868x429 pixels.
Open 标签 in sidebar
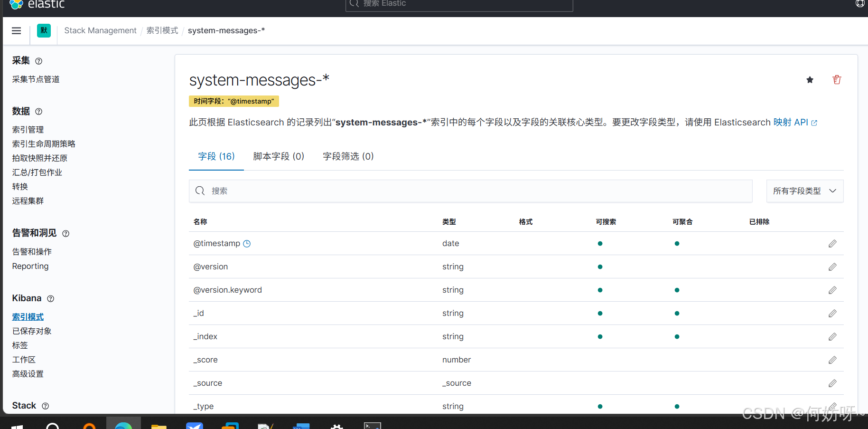[20, 345]
